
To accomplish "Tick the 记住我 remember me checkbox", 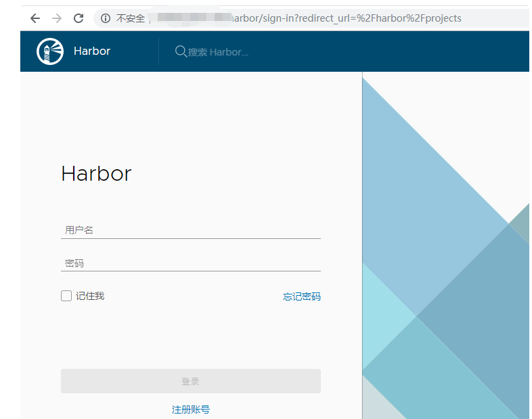I will tap(66, 296).
